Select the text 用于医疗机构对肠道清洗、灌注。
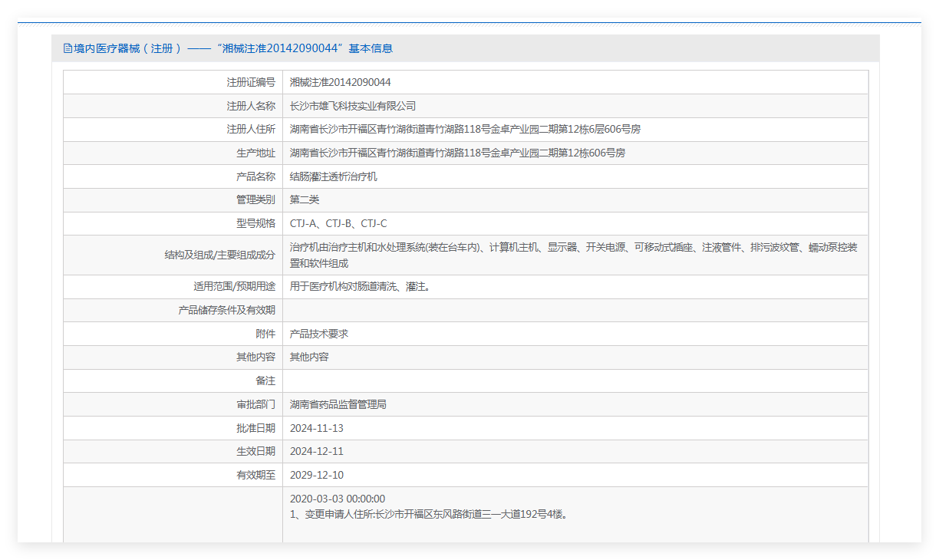939x560 pixels. coord(360,287)
